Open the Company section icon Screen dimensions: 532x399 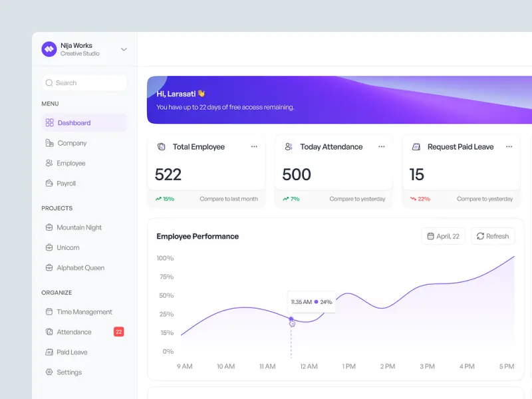(50, 143)
